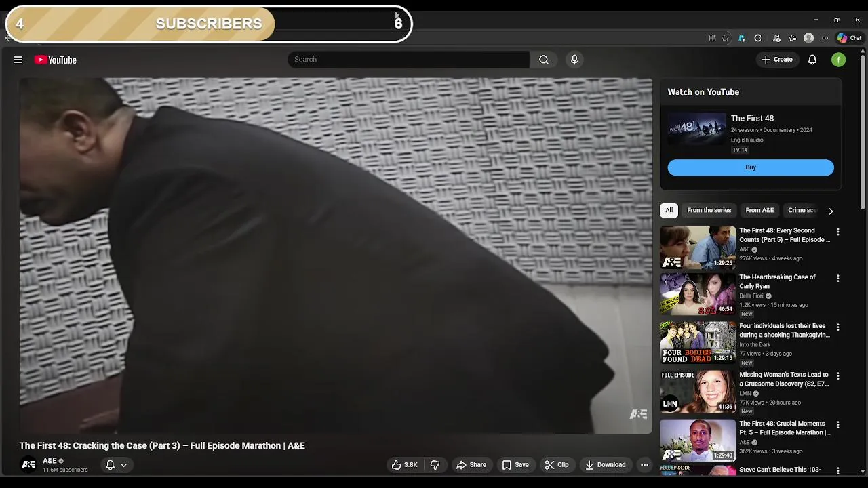Open the YouTube guide hamburger menu
The image size is (868, 488).
[x=18, y=60]
